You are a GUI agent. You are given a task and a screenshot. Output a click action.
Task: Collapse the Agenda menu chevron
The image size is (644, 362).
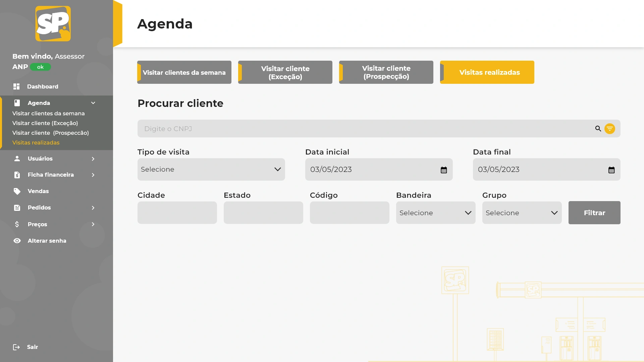click(93, 103)
